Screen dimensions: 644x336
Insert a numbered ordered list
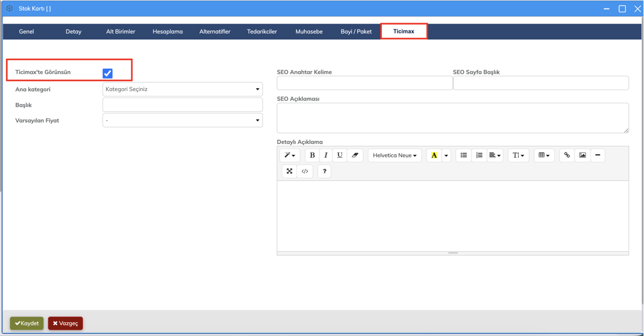(479, 155)
